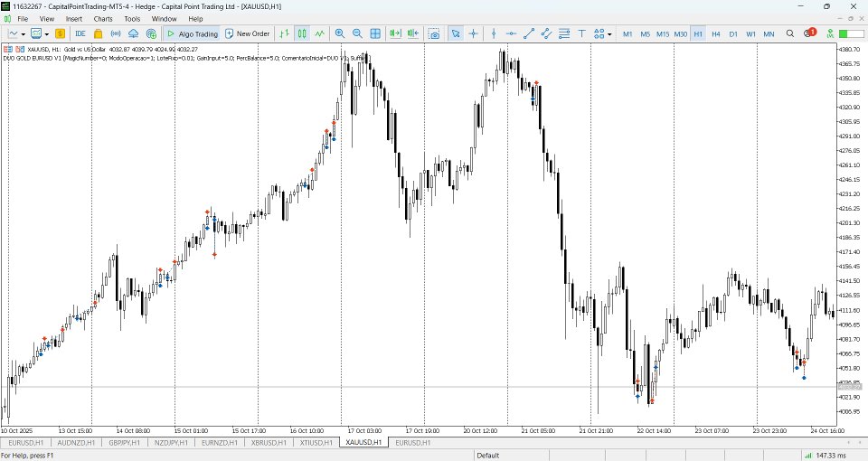Switch to EURNZD,H1 chart tab
This screenshot has width=868, height=461.
coord(219,443)
